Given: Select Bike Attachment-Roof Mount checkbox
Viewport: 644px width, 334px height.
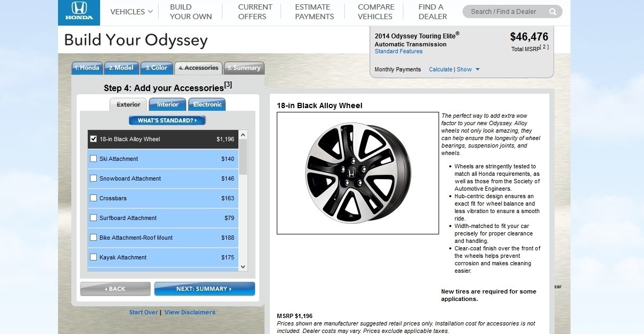Looking at the screenshot, I should 94,238.
